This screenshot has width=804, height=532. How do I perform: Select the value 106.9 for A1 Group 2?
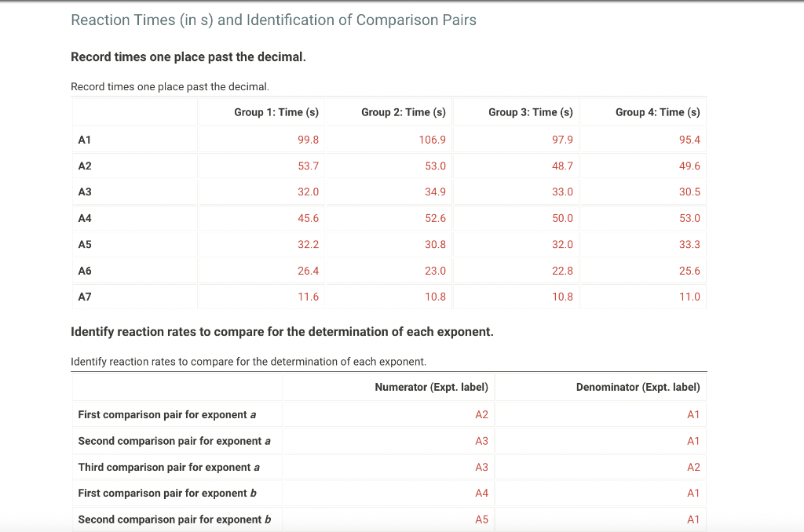click(429, 139)
